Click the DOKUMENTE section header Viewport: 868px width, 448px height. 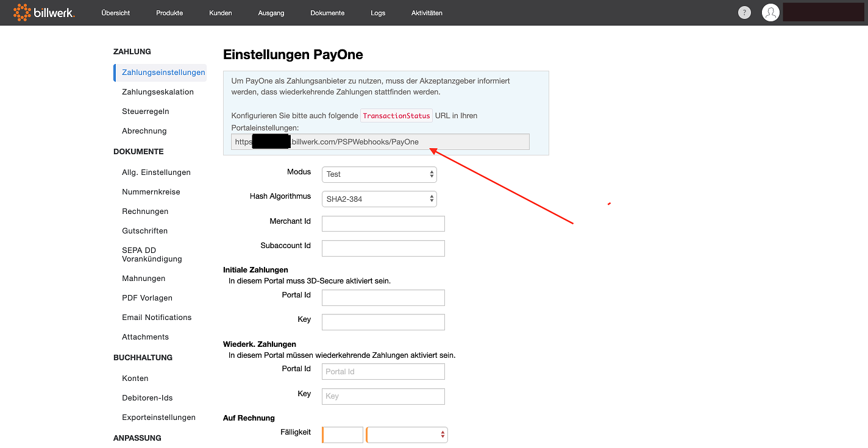click(x=138, y=152)
